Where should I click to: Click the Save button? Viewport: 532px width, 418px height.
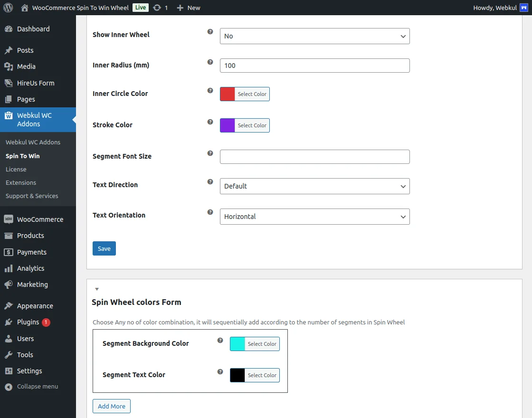(x=104, y=248)
